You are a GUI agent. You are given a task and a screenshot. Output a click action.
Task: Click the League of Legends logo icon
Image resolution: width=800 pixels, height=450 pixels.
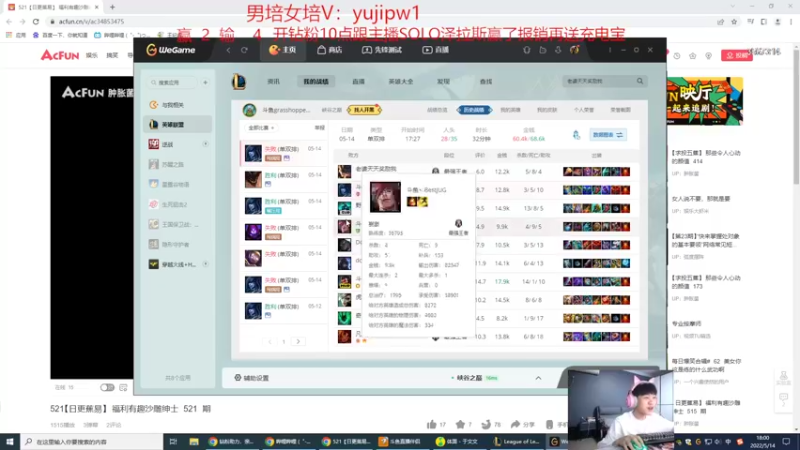[239, 82]
